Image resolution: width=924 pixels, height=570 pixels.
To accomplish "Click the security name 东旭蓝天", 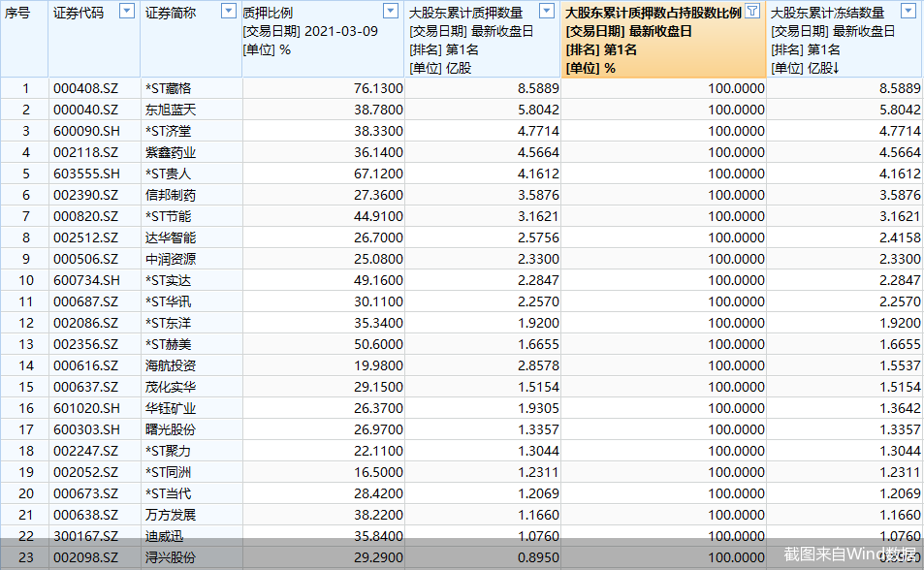I will (x=171, y=110).
